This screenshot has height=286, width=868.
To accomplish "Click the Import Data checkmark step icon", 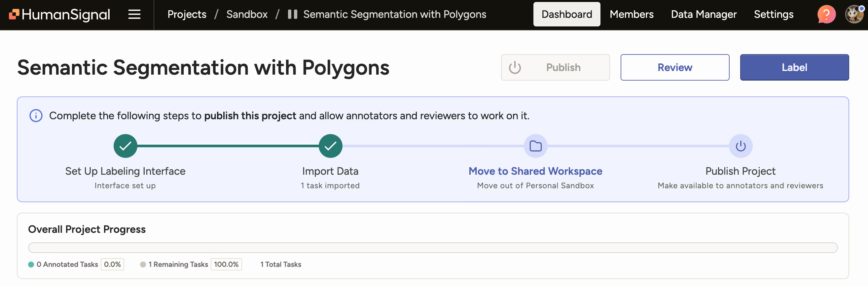I will [330, 146].
